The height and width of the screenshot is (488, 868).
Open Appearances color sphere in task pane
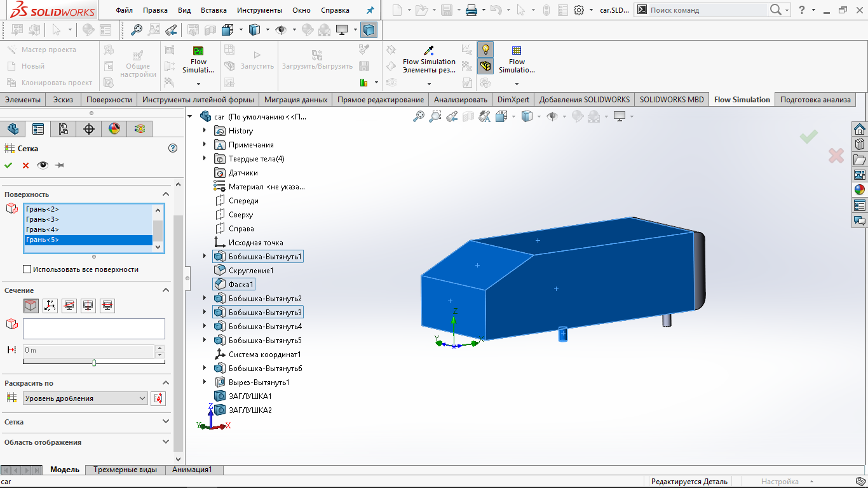[x=860, y=190]
